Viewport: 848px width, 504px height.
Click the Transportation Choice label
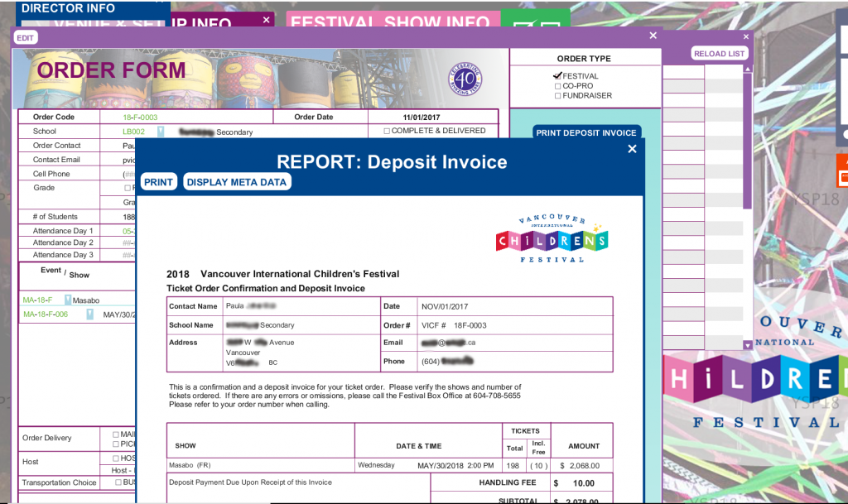click(59, 482)
